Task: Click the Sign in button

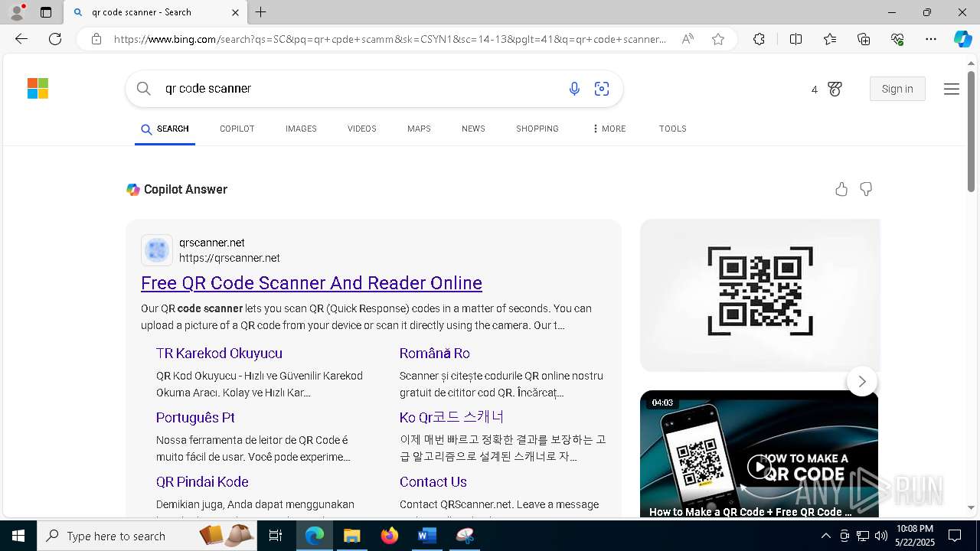Action: tap(897, 89)
